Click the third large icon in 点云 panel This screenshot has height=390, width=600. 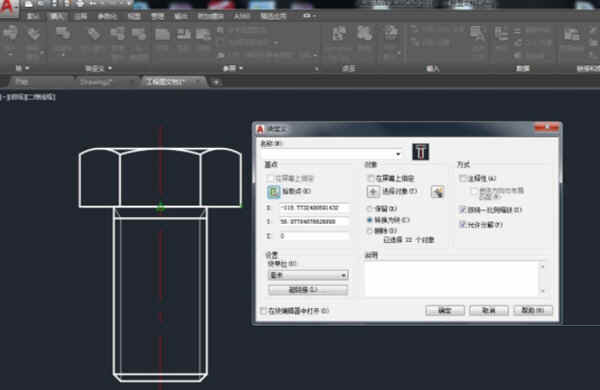pyautogui.click(x=391, y=34)
